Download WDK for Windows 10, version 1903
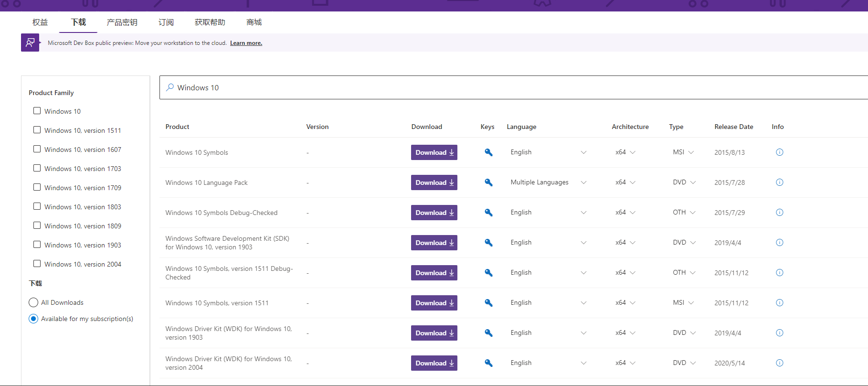The width and height of the screenshot is (868, 386). (x=434, y=333)
